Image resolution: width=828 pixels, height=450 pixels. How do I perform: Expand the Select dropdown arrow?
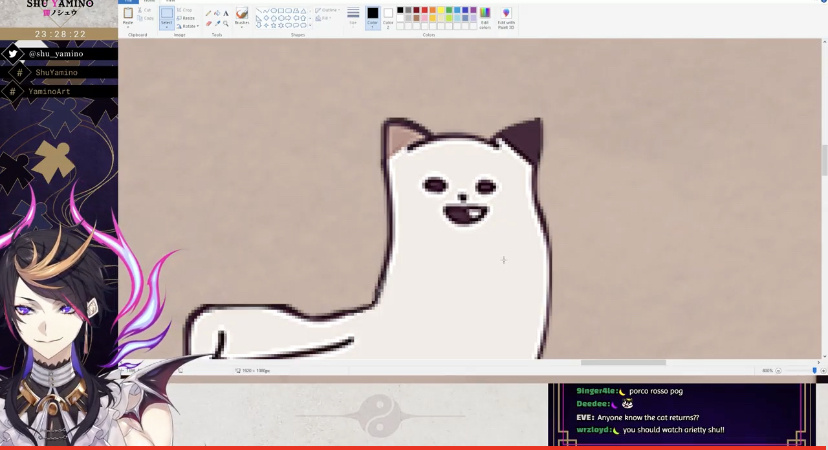[167, 25]
